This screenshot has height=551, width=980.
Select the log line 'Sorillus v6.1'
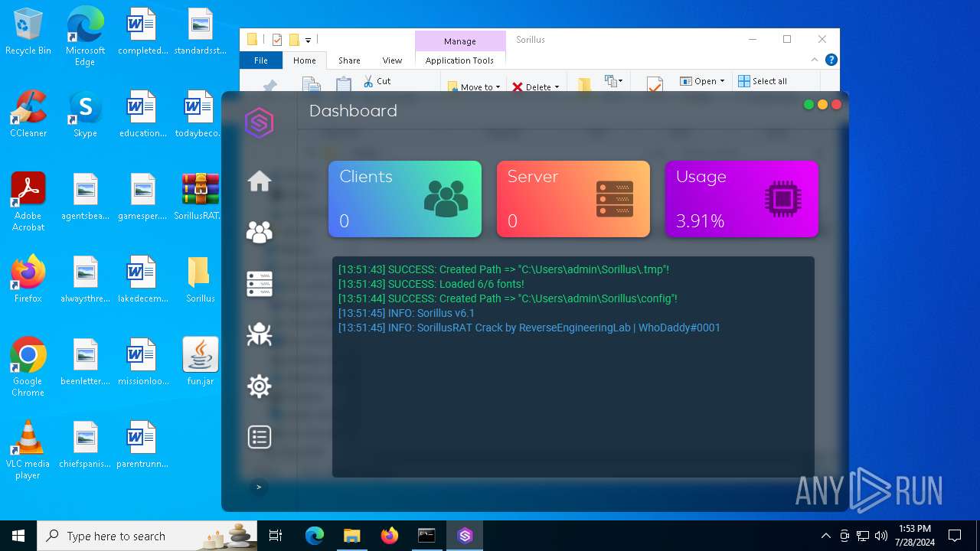click(407, 313)
